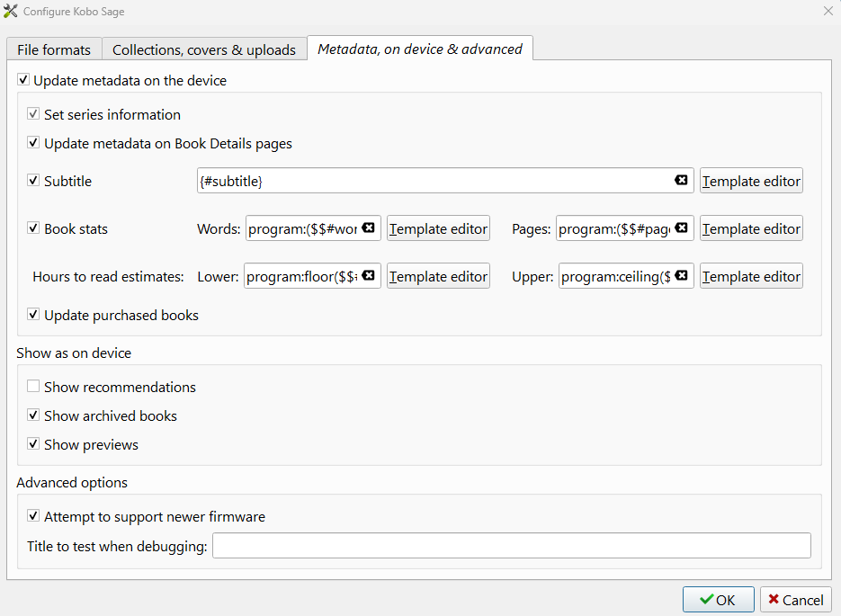The image size is (841, 616).
Task: Click the Title to test when debugging field
Action: pos(511,546)
